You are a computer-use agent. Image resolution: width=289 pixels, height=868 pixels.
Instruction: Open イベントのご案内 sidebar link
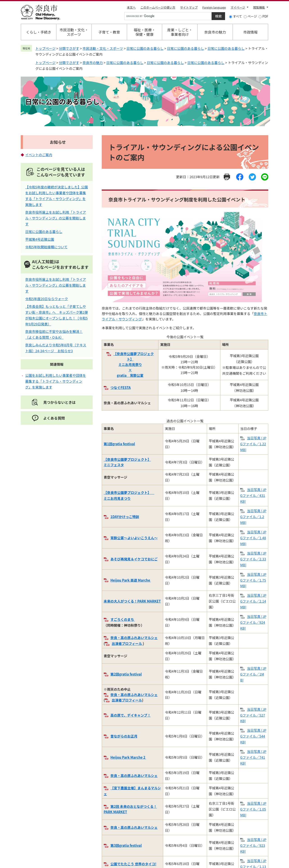point(39,155)
